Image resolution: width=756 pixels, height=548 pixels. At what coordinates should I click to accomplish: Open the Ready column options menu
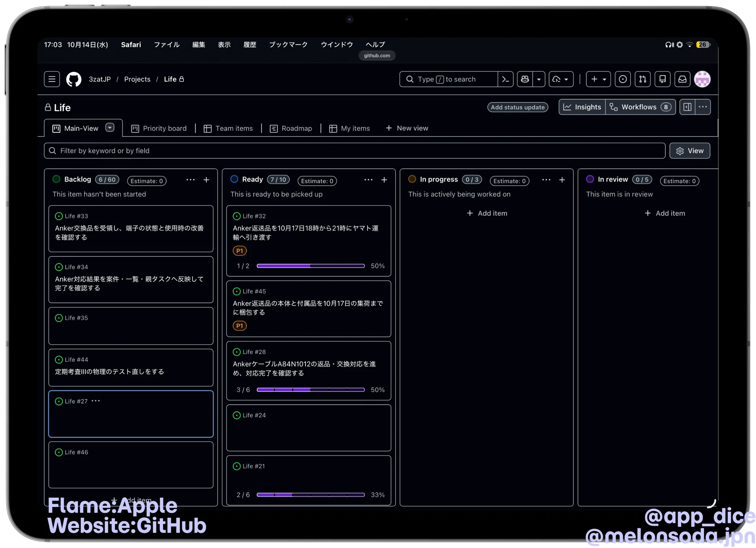click(368, 180)
